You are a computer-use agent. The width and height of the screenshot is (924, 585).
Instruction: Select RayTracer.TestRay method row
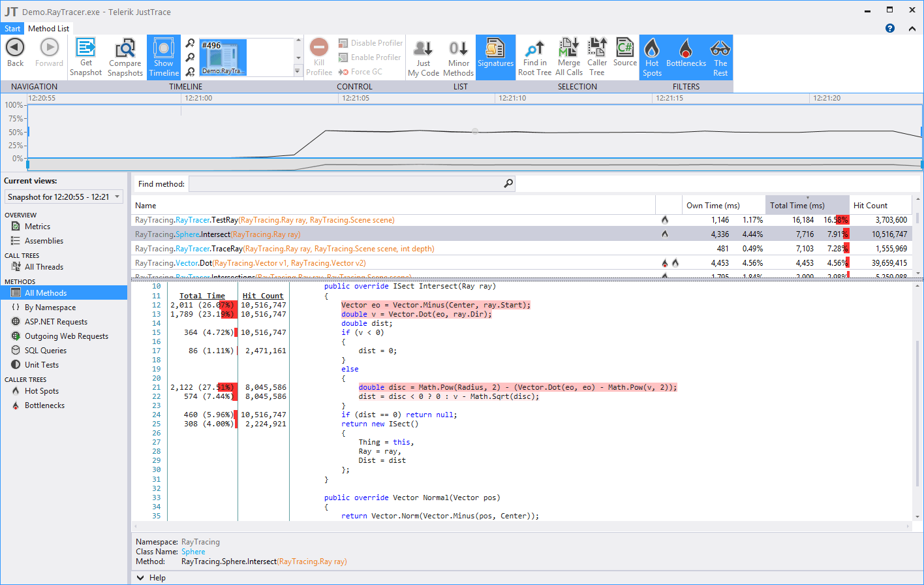(522, 220)
